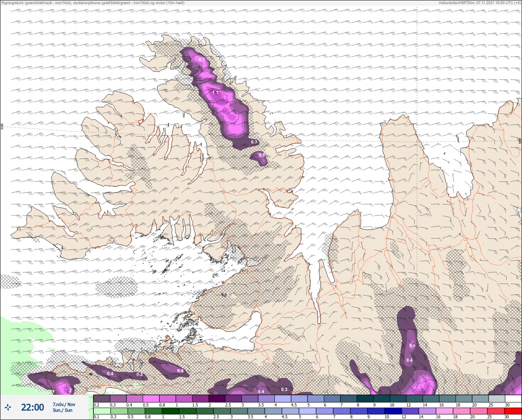Image resolution: width=522 pixels, height=420 pixels.
Task: Click the 'N99' label at the right map edge
Action: [x=520, y=141]
